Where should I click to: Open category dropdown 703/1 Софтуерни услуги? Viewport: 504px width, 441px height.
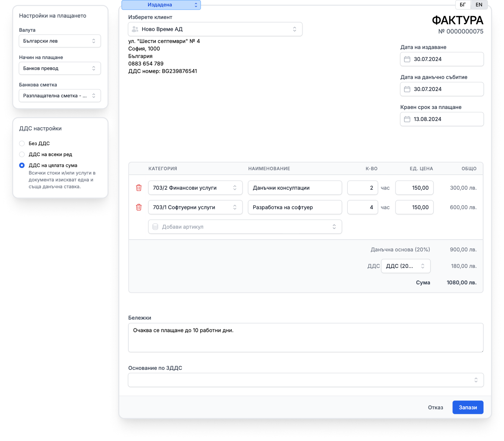tap(195, 207)
